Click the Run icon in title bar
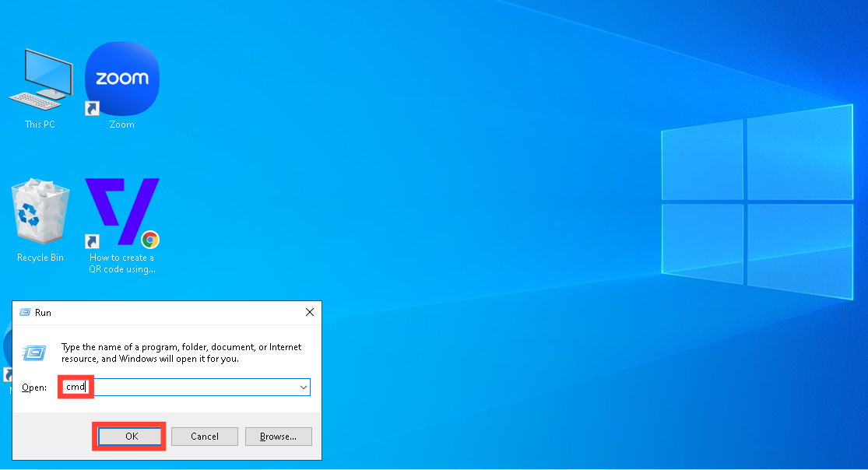 [x=25, y=312]
